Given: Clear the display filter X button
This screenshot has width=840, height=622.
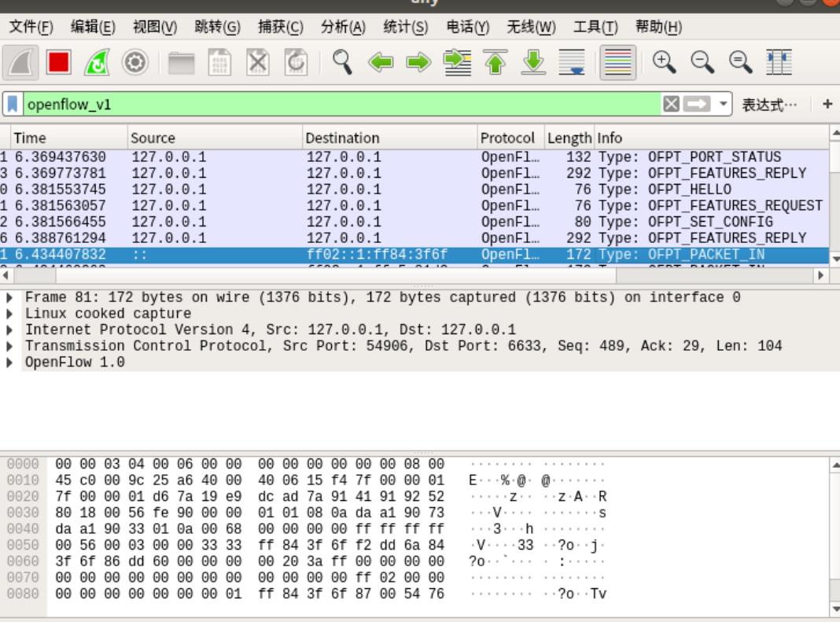Looking at the screenshot, I should 671,104.
